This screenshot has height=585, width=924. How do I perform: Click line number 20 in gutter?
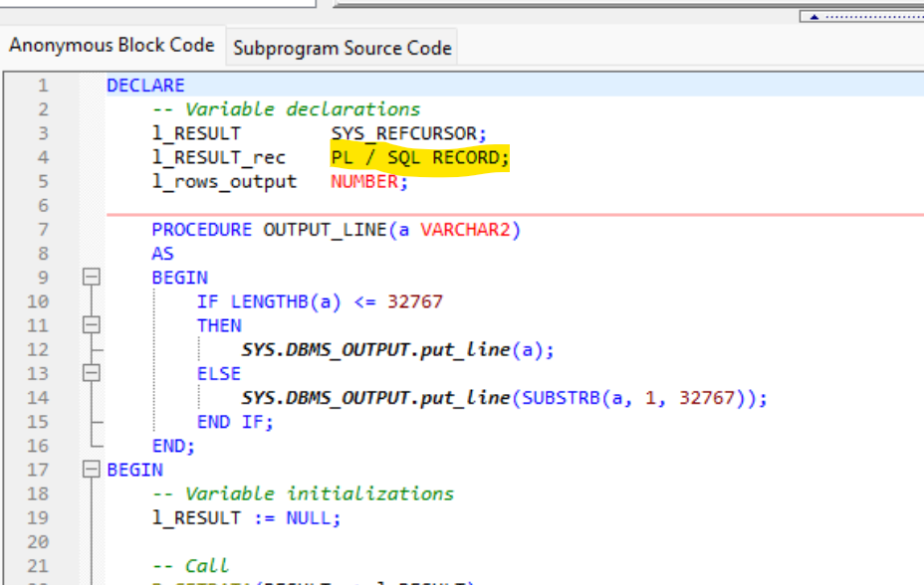pyautogui.click(x=38, y=542)
